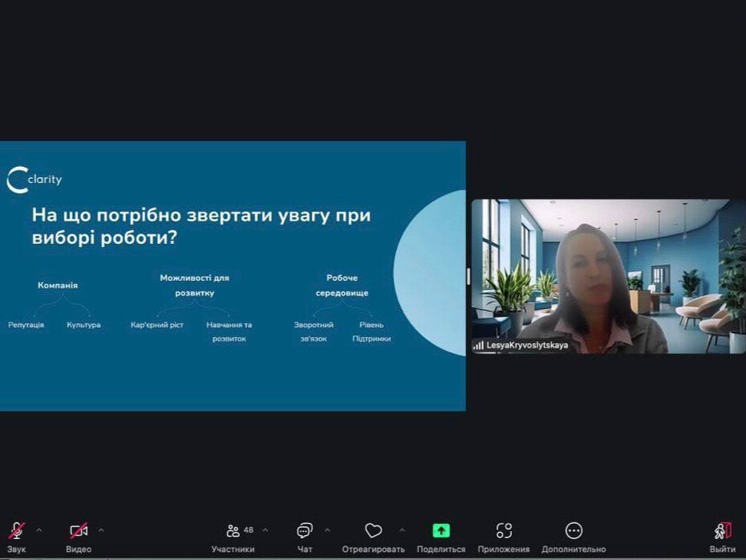Expand chat options arrow
Screen dimensions: 746x560
(x=327, y=530)
